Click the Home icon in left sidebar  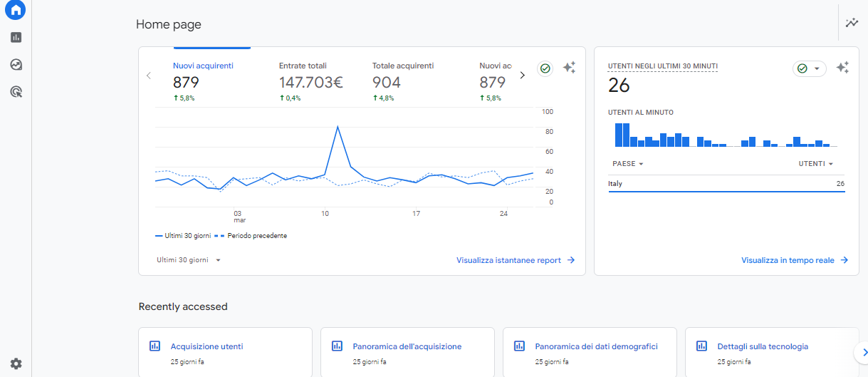click(16, 10)
